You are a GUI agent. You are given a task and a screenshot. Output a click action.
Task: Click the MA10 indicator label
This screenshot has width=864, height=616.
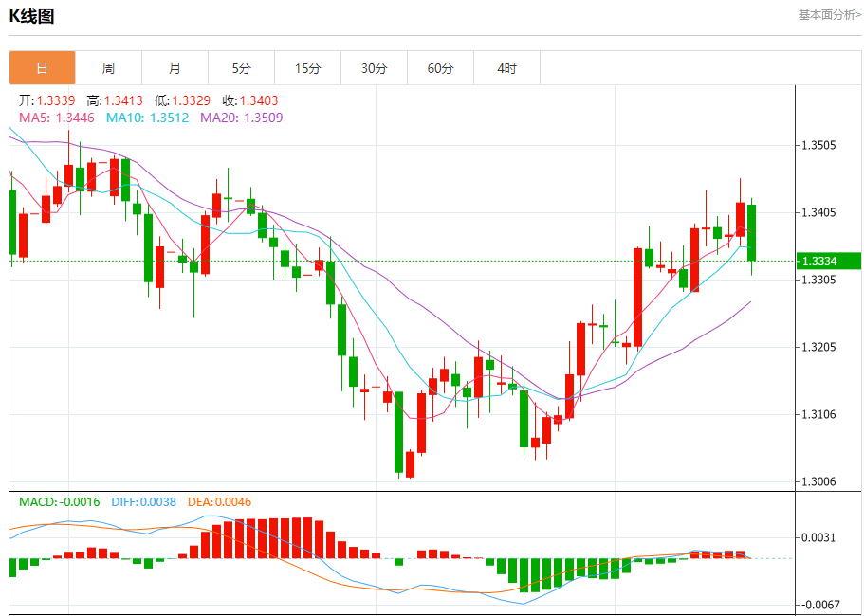coord(147,118)
